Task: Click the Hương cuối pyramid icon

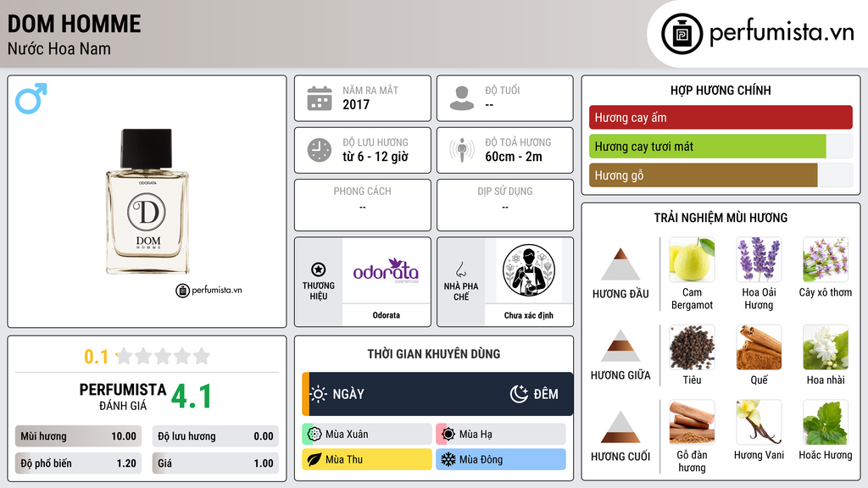Action: [x=620, y=427]
